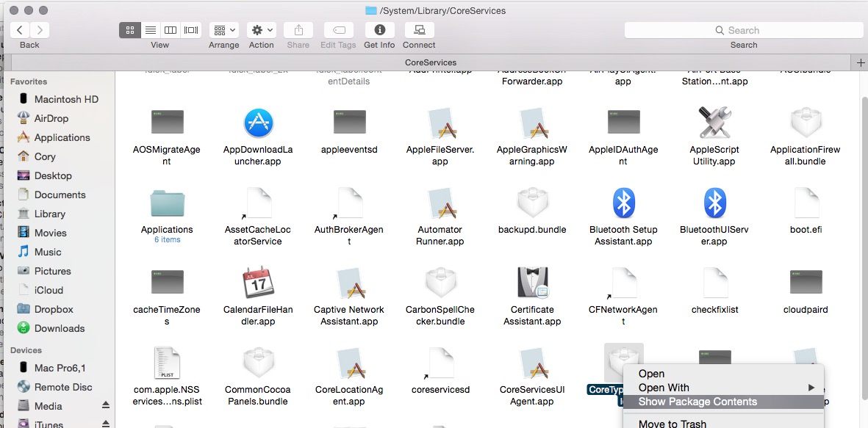
Task: Select the ApplicationFirewall.bundle icon
Action: (806, 123)
